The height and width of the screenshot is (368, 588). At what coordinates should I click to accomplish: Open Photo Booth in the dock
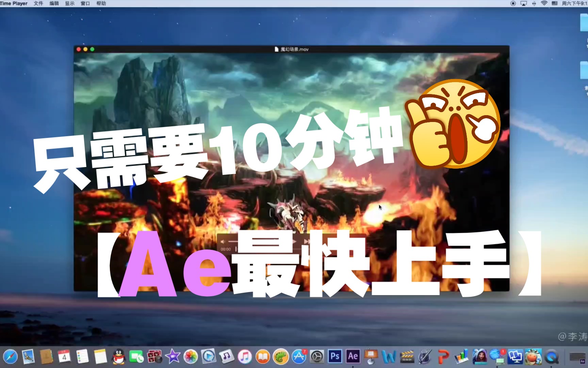[154, 357]
